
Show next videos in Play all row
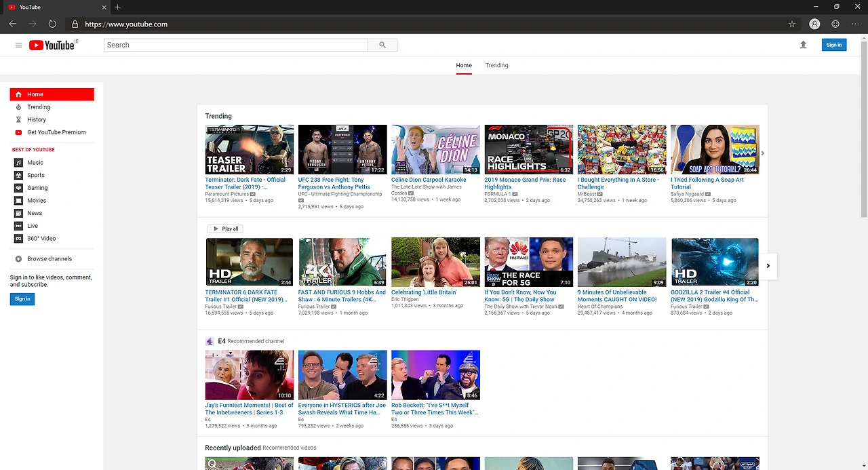click(768, 266)
